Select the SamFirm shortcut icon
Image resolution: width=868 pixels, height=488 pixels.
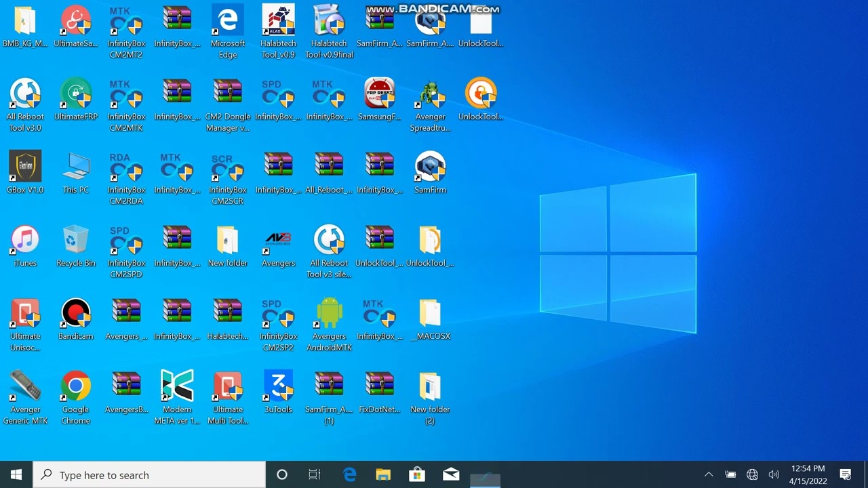430,167
